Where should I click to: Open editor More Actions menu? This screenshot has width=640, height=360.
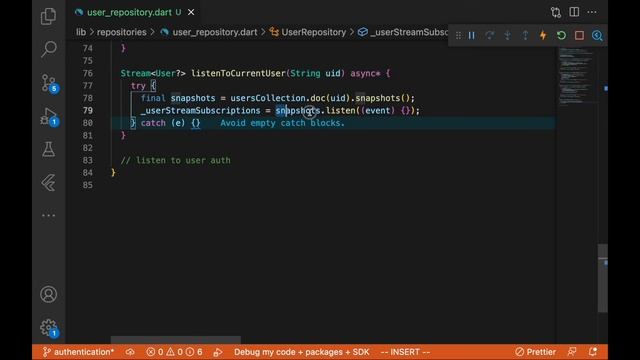click(x=592, y=12)
